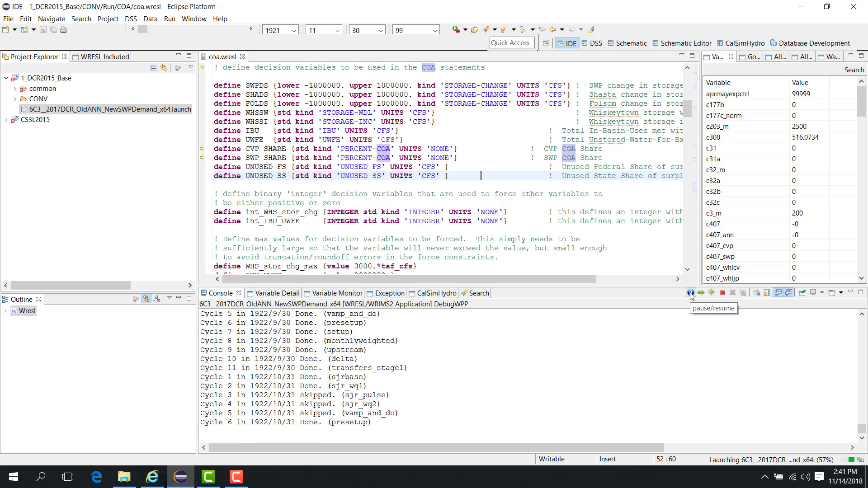Click the editor vertical scrollbar thumb
The image size is (868, 488).
(687, 108)
